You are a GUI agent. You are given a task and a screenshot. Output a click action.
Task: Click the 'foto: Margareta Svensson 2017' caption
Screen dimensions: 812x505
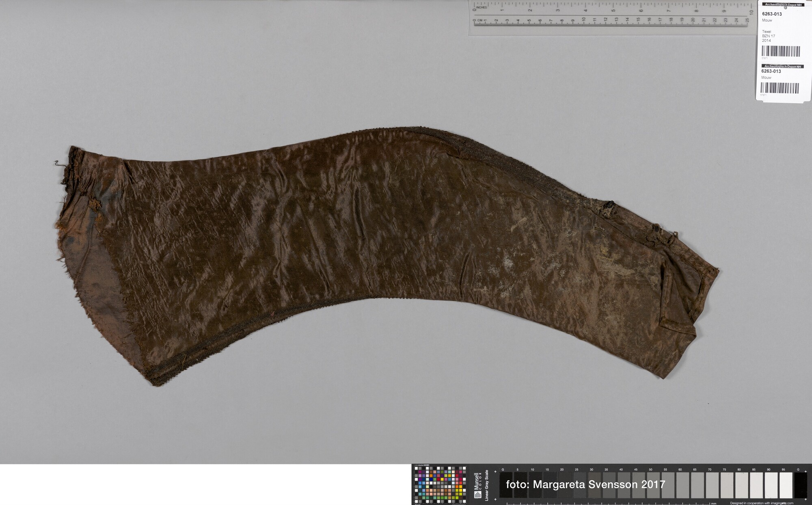click(585, 484)
